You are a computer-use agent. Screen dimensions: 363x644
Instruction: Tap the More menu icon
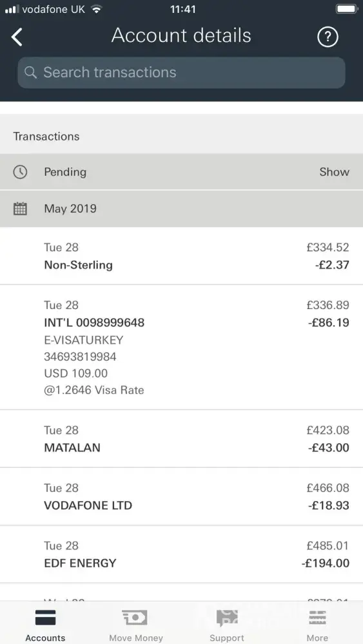(317, 618)
